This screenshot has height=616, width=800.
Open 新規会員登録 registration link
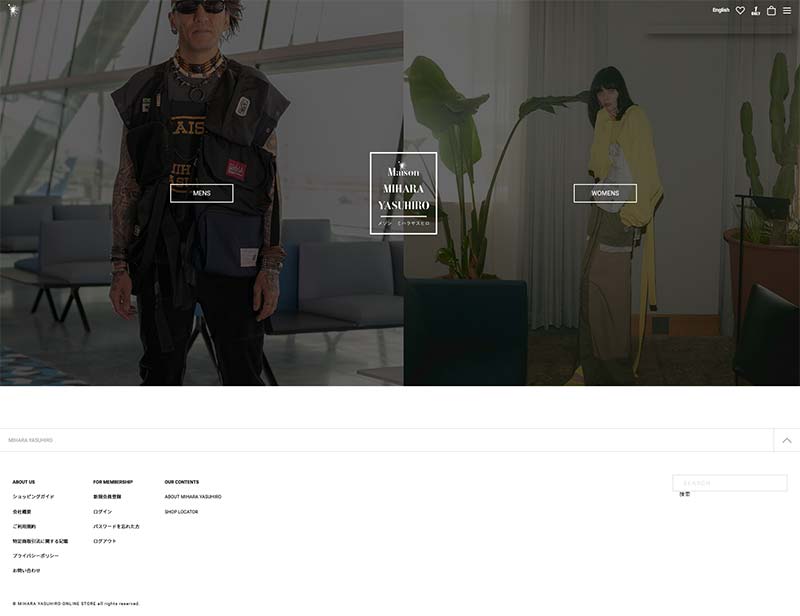tap(107, 497)
